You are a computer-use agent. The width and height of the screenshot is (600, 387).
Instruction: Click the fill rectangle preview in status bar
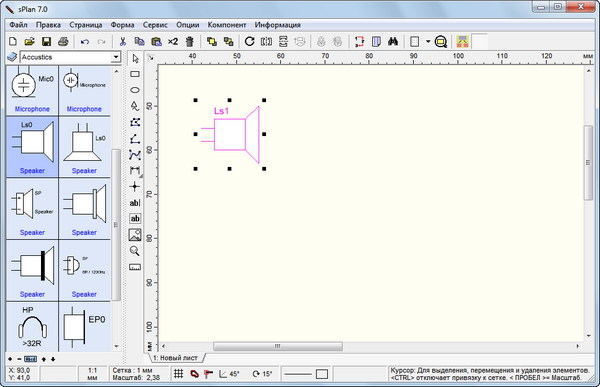322,374
